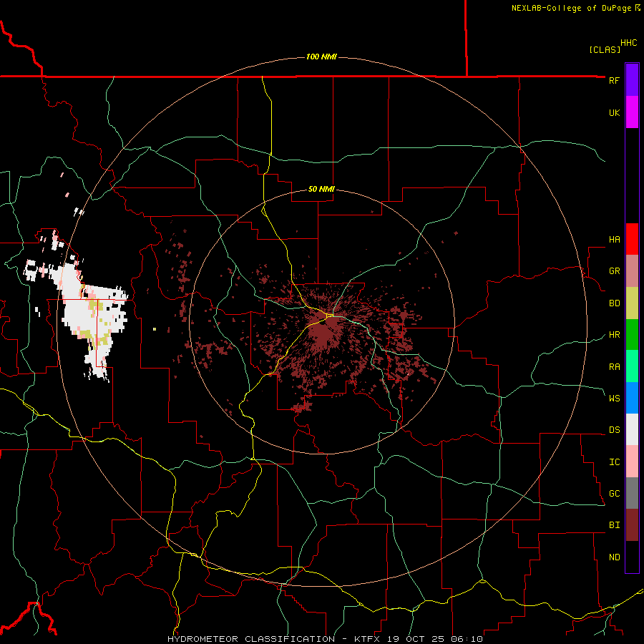Screen dimensions: 644x644
Task: Click the KTFX radar site identifier
Action: click(x=367, y=639)
